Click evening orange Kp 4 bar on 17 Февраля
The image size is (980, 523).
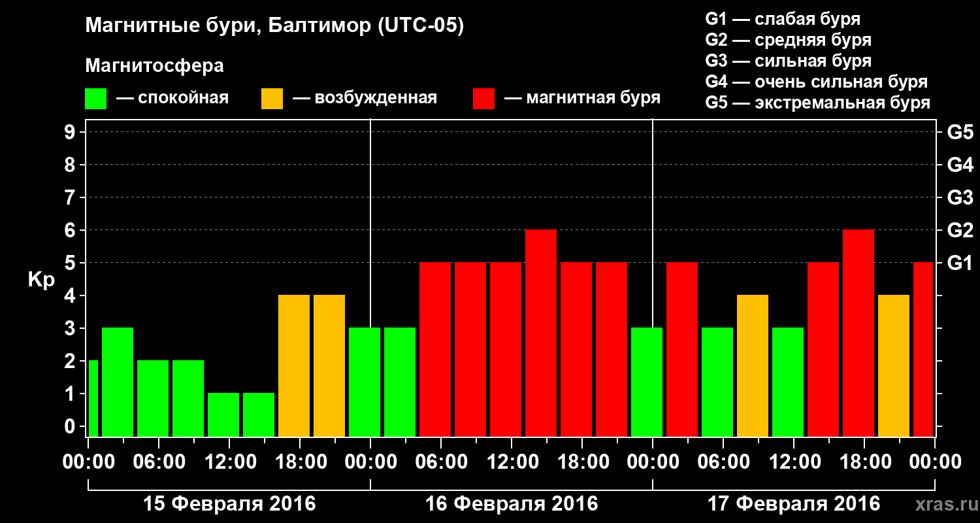pos(894,365)
